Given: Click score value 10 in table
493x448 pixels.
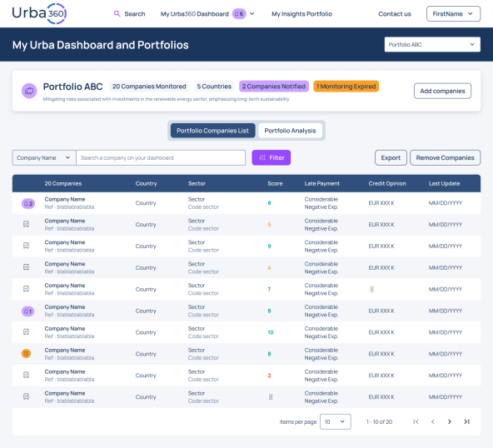Looking at the screenshot, I should (271, 332).
